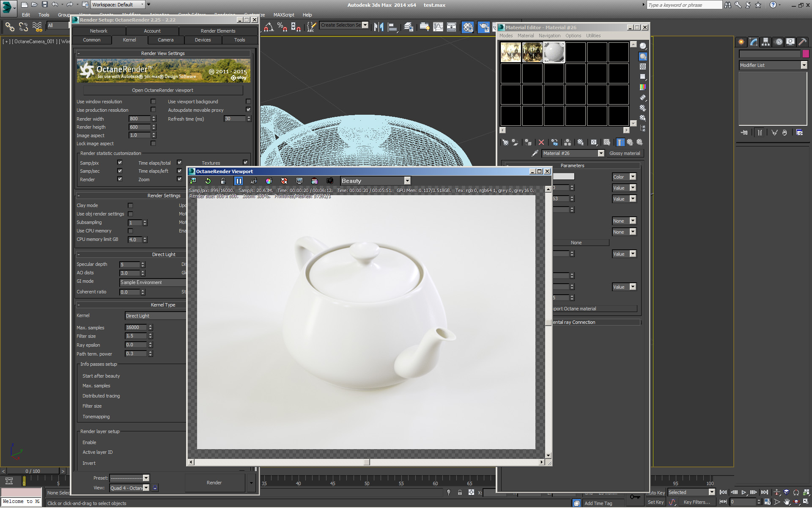Click the camera snapshot icon in viewport toolbar
This screenshot has width=812, height=508.
(329, 181)
